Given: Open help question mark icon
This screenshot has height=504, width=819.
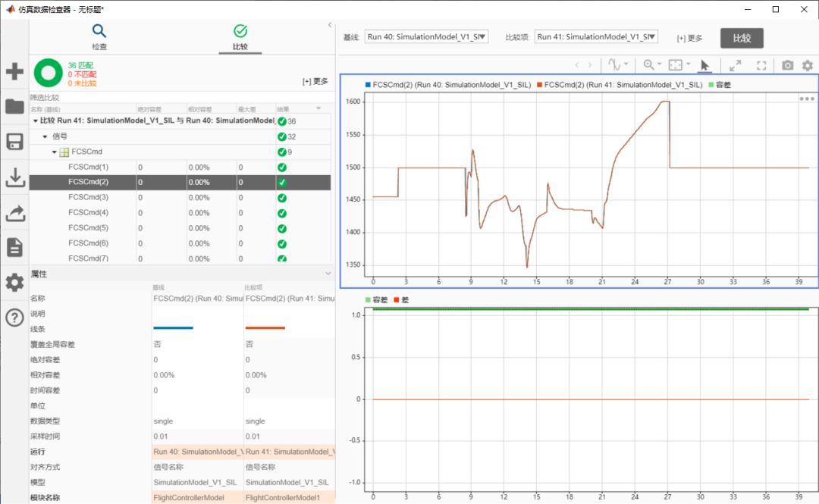Looking at the screenshot, I should pos(14,318).
